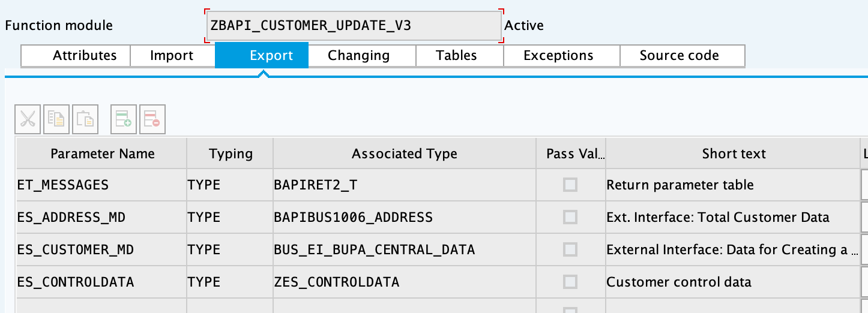Click the Short text column header

[x=734, y=154]
